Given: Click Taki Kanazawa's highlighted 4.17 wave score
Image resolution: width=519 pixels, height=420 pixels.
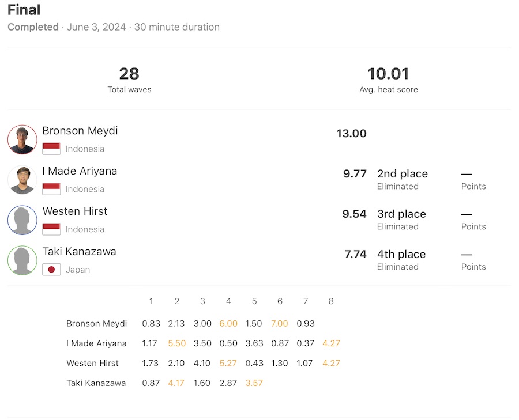Looking at the screenshot, I should (x=176, y=383).
